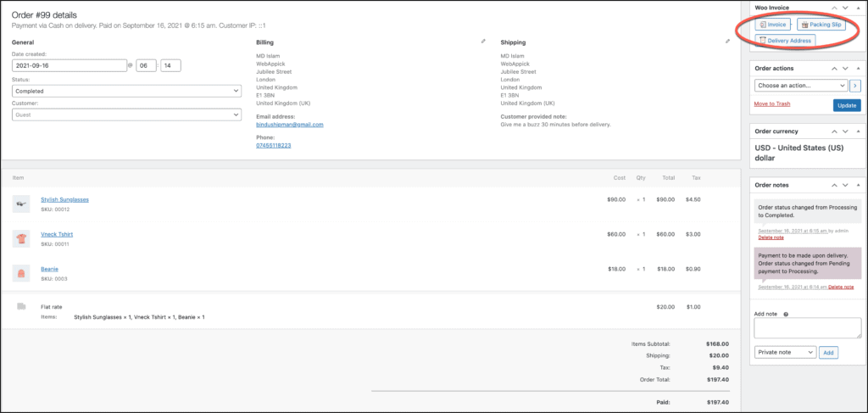Open the Invoice document button

click(x=773, y=25)
